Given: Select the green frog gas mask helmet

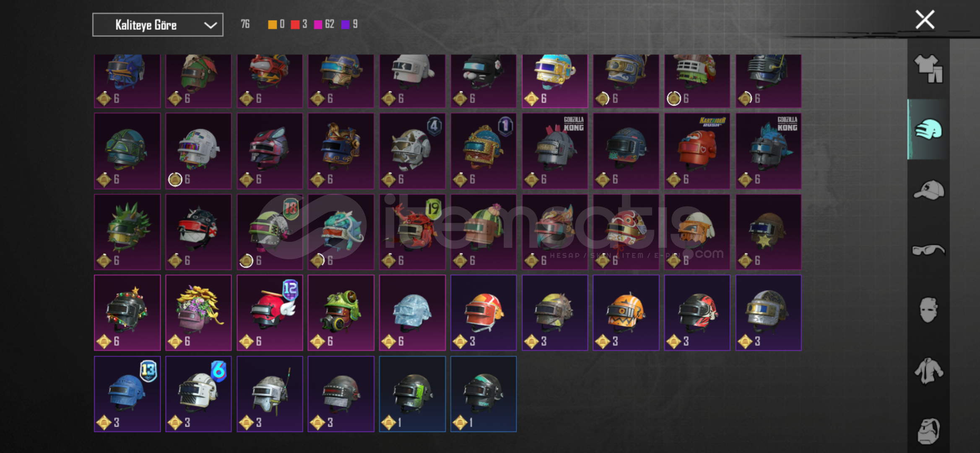Looking at the screenshot, I should coord(341,313).
